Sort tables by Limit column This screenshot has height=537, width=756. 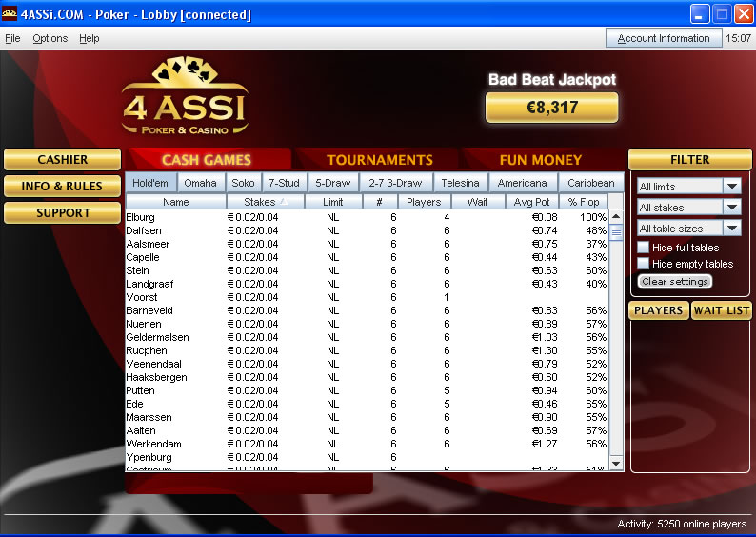pyautogui.click(x=333, y=202)
